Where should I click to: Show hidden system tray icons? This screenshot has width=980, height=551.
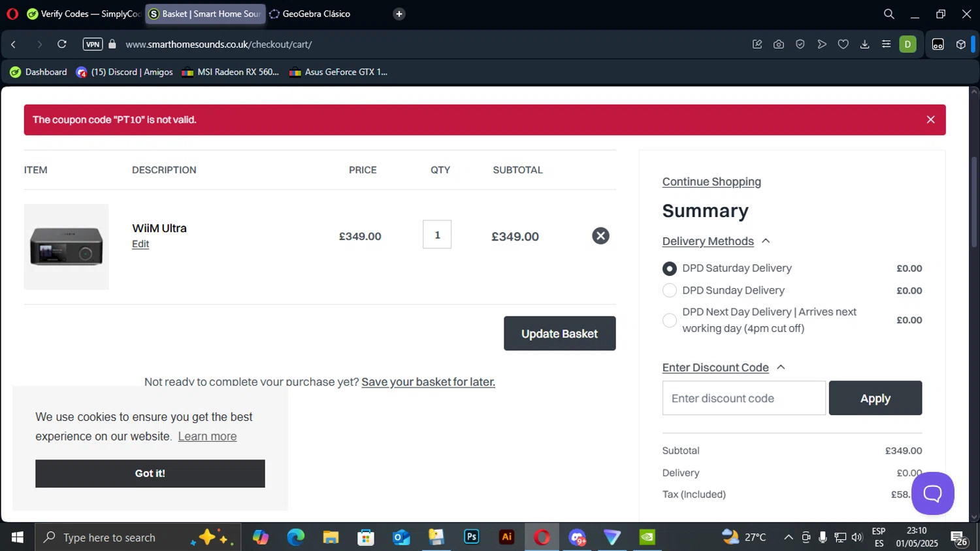(x=789, y=537)
